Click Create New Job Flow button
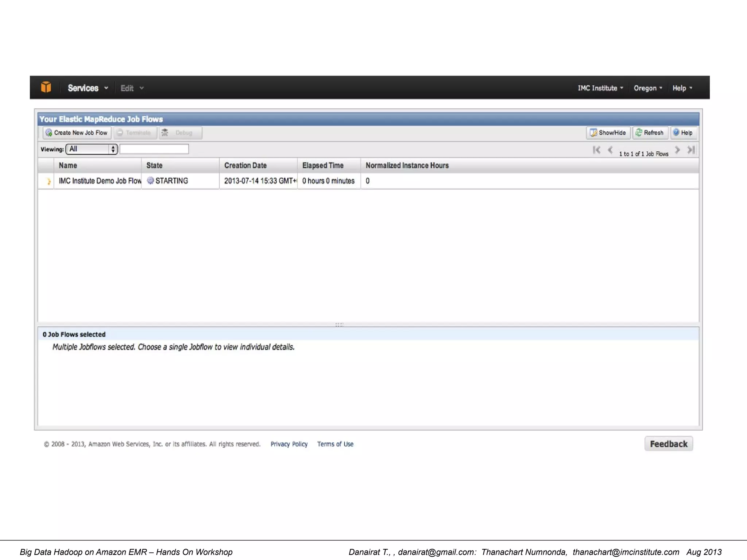The height and width of the screenshot is (560, 747). 77,133
